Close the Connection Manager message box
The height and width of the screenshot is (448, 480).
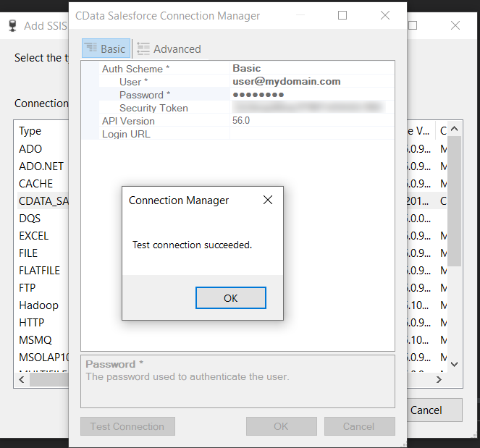[268, 200]
